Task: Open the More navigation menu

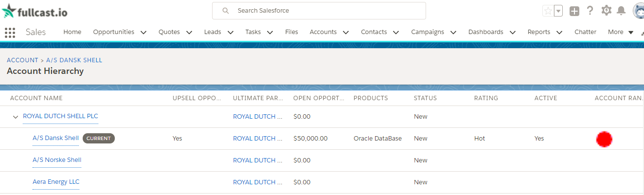Action: click(621, 32)
